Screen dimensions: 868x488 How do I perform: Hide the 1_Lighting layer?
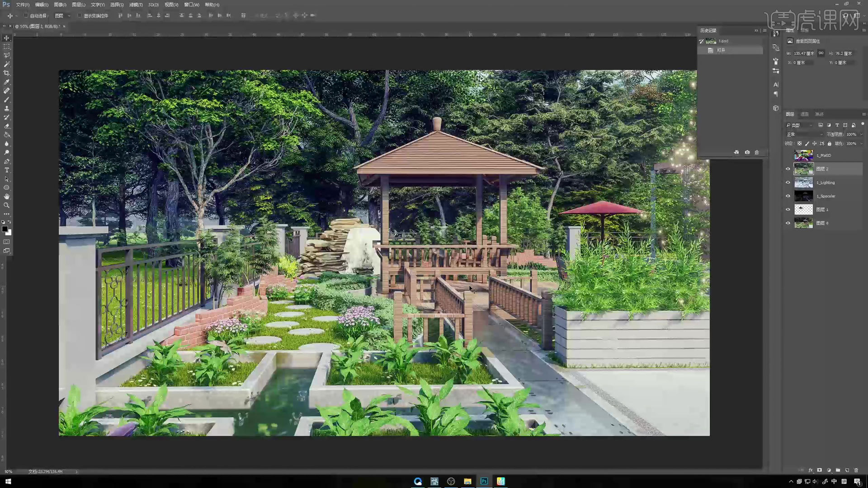tap(788, 183)
